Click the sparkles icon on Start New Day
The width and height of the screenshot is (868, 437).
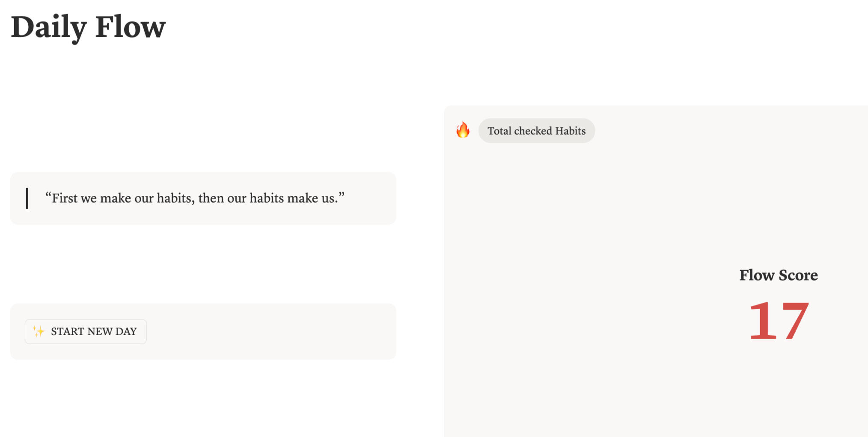tap(39, 331)
